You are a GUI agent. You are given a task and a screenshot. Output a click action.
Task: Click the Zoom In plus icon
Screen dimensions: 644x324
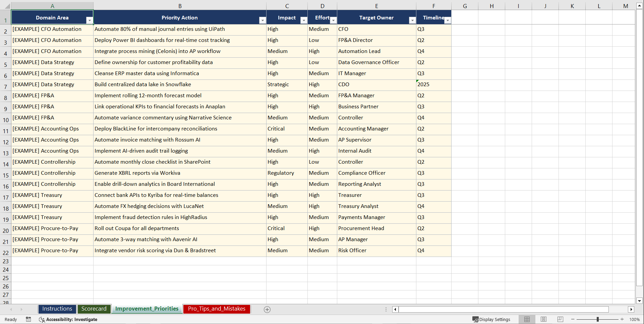coord(622,319)
